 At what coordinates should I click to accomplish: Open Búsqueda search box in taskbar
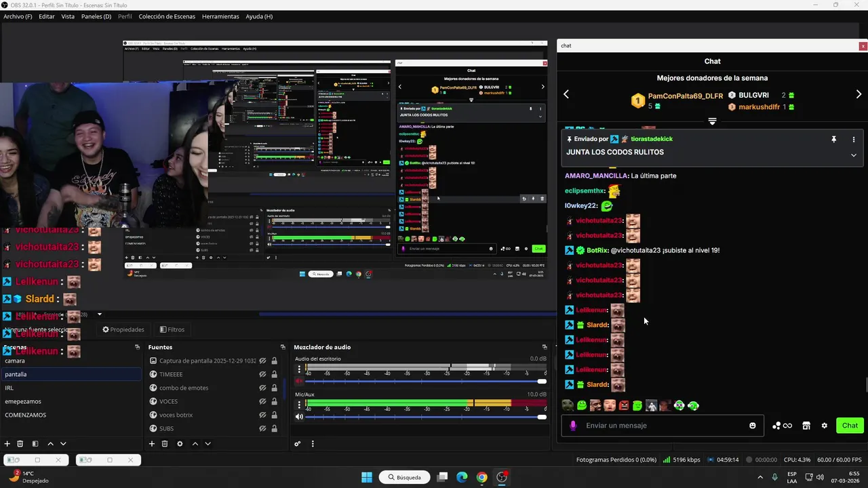click(404, 477)
